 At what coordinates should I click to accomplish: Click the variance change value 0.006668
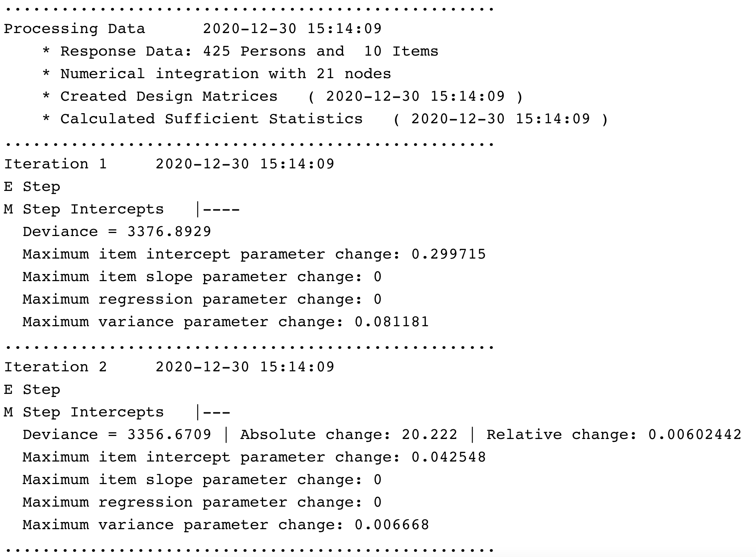tap(392, 525)
